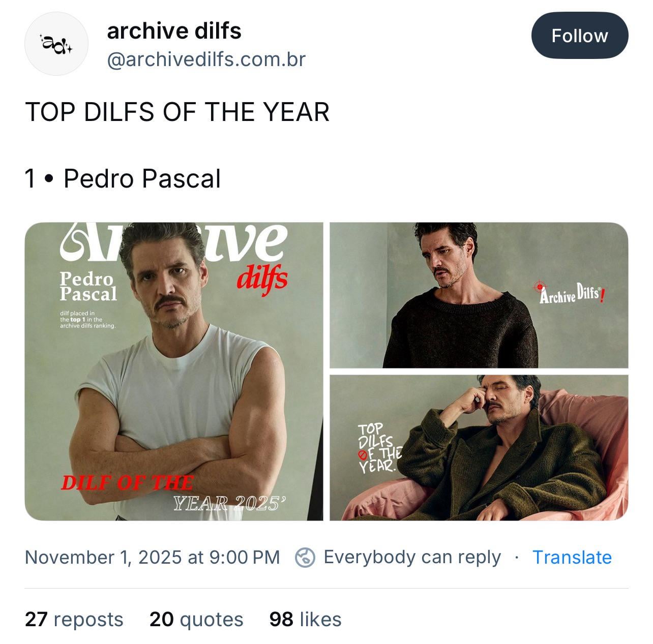
Task: Open the November 1, 2025 timestamp link
Action: coord(153,557)
